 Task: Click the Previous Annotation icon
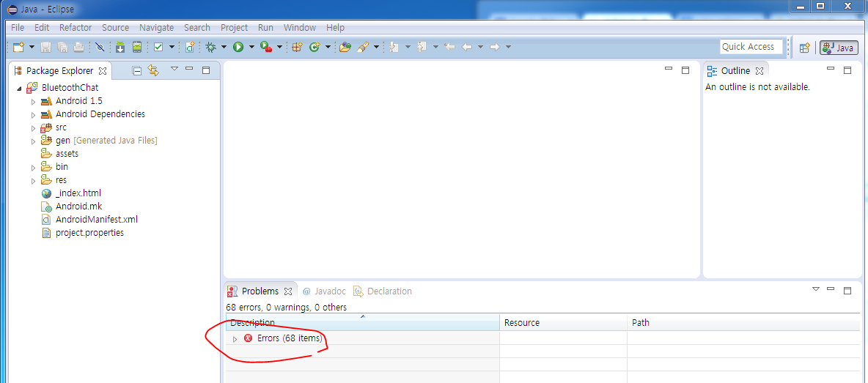click(422, 48)
